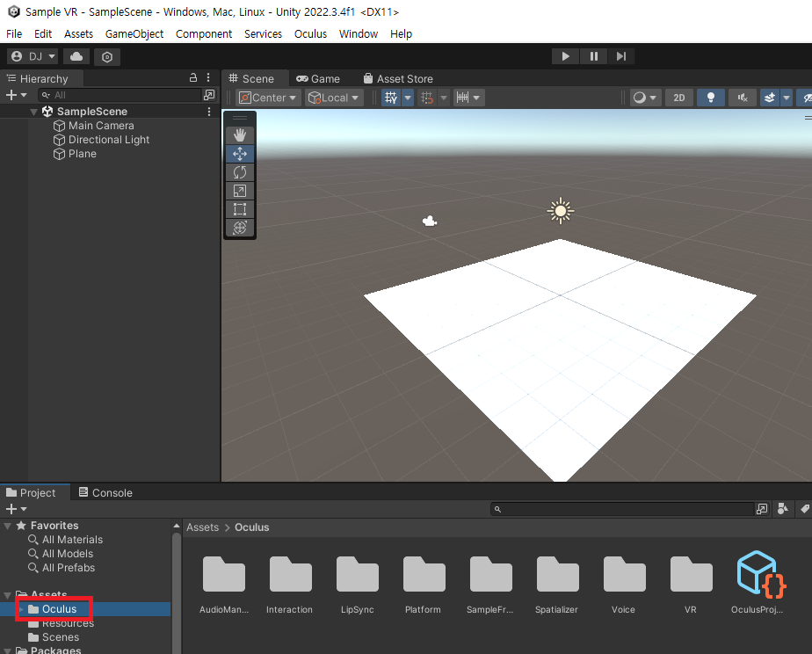Open the snap increment ruler dropdown
812x654 pixels.
tap(468, 98)
